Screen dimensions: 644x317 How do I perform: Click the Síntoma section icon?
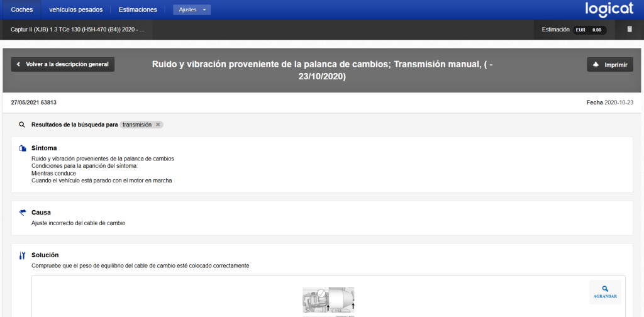tap(23, 148)
